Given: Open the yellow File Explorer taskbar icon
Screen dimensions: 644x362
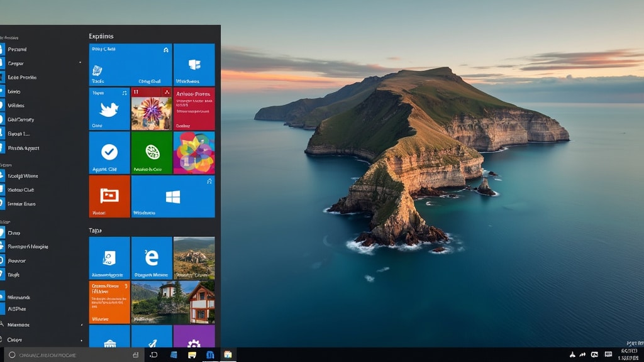Looking at the screenshot, I should (192, 355).
